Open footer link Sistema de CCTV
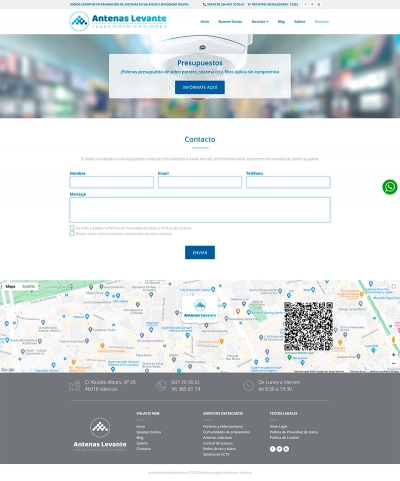This screenshot has width=400, height=481. click(216, 454)
